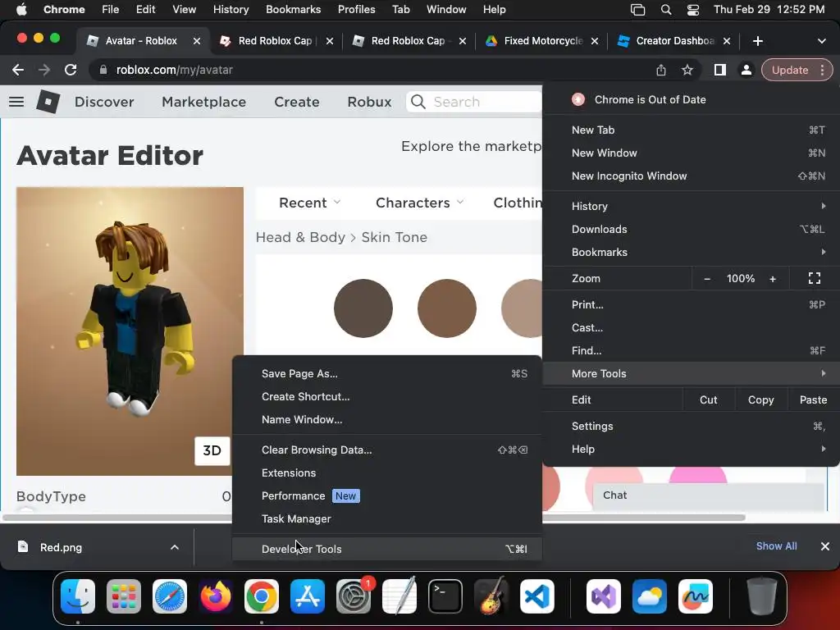Screen dimensions: 840x630
Task: Expand the History submenu arrow
Action: click(824, 206)
